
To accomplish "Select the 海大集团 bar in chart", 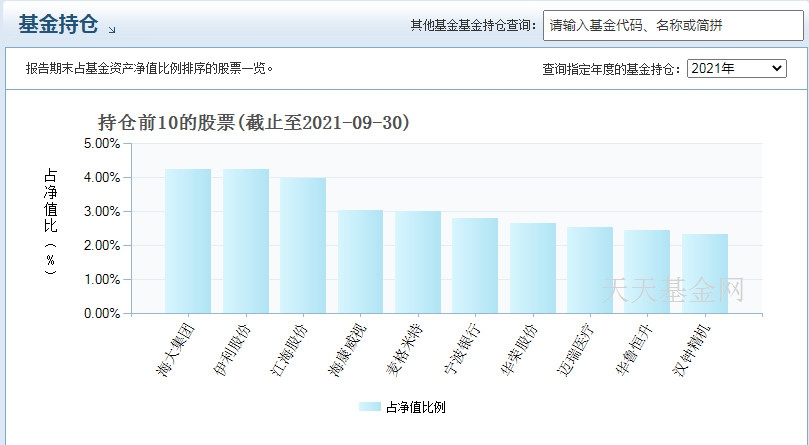I will click(x=188, y=241).
